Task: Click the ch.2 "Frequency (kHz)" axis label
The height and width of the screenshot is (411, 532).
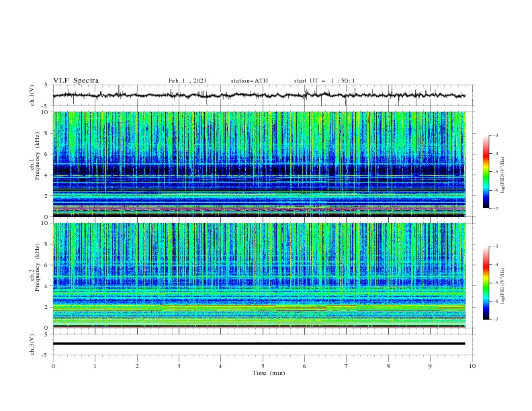Action: pos(37,267)
